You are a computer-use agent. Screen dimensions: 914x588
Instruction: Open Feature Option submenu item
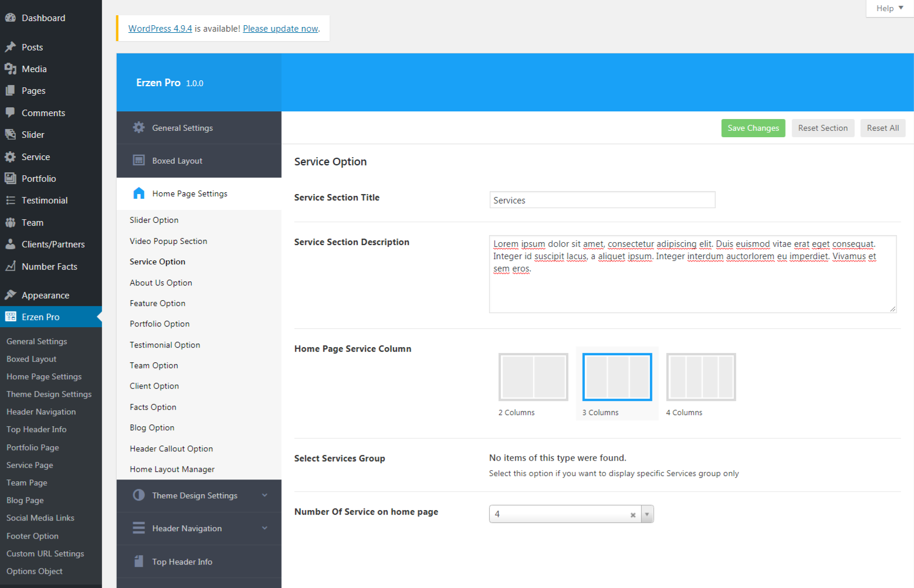157,303
